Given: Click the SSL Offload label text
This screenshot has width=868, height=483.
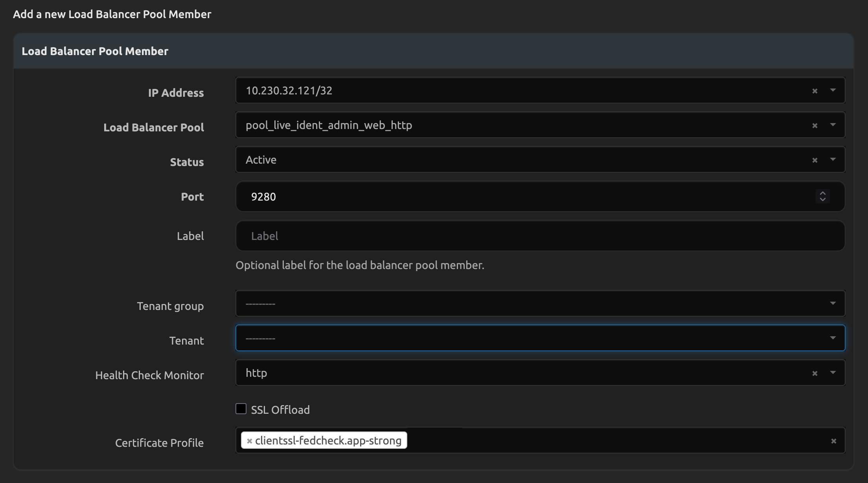Looking at the screenshot, I should pos(280,410).
